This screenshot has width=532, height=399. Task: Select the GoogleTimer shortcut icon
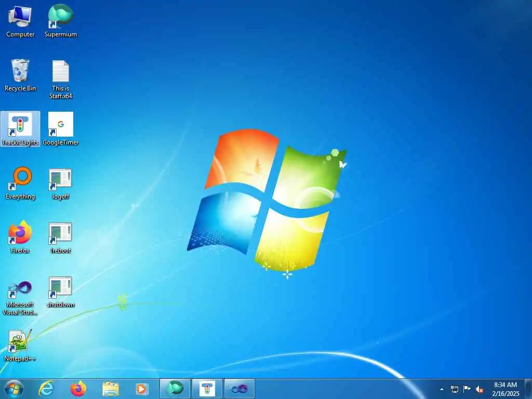60,129
